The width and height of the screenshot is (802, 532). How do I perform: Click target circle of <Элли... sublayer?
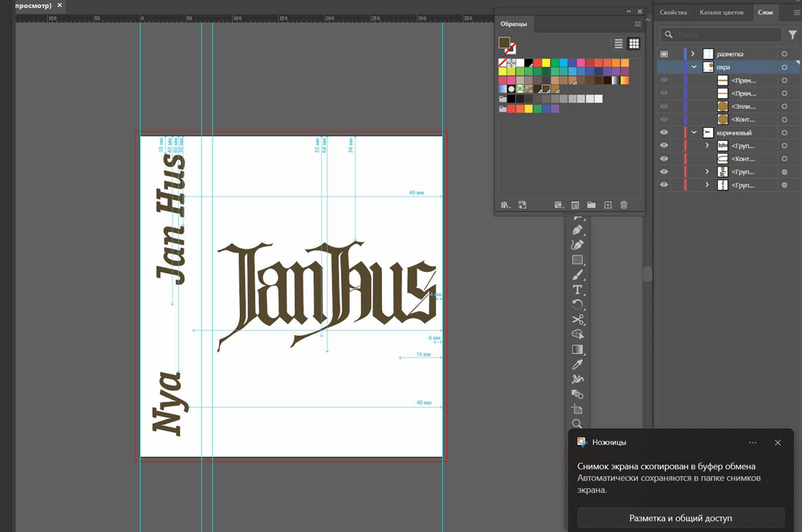(784, 106)
